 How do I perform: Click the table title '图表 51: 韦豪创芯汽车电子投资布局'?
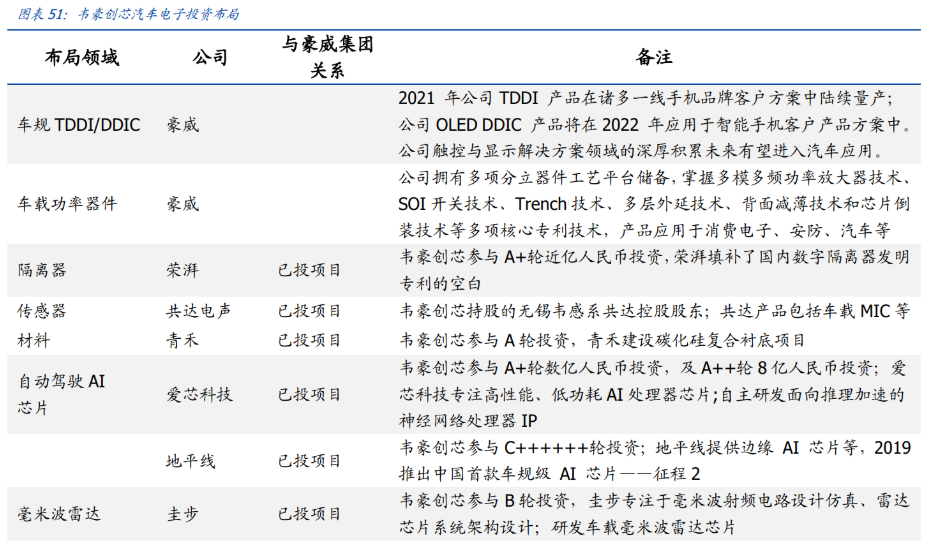coord(128,14)
